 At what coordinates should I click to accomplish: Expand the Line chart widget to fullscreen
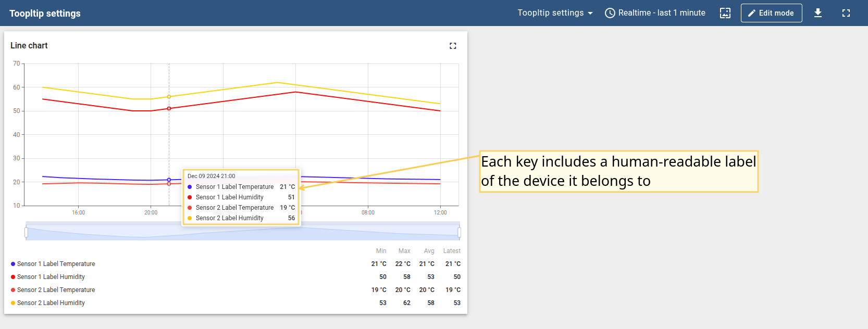(x=453, y=46)
